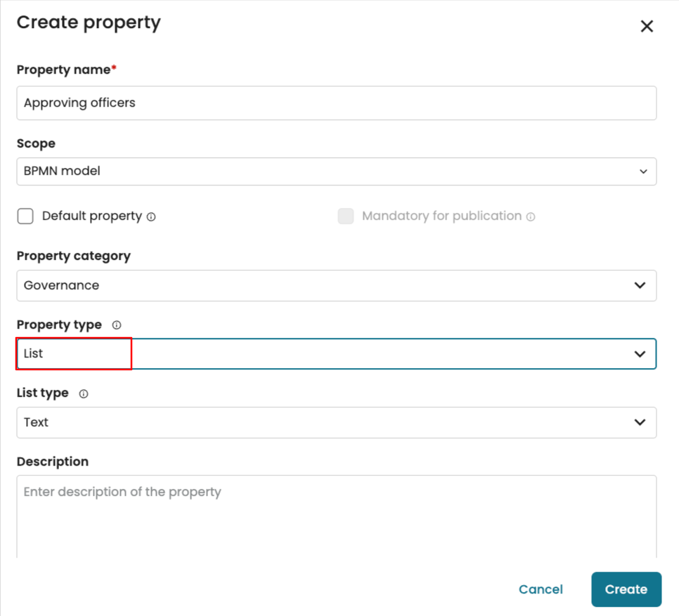The height and width of the screenshot is (616, 679).
Task: Click the chevron arrow in List type field
Action: (640, 422)
